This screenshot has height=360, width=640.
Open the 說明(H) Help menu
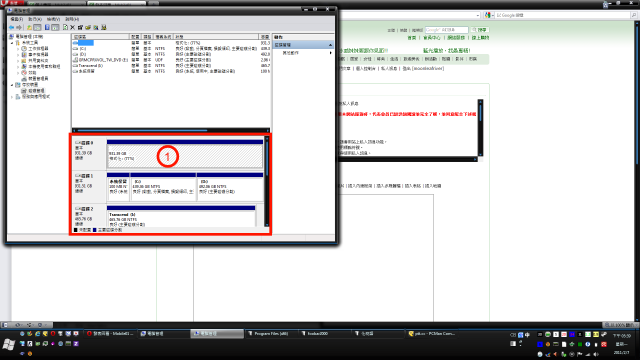(x=72, y=19)
